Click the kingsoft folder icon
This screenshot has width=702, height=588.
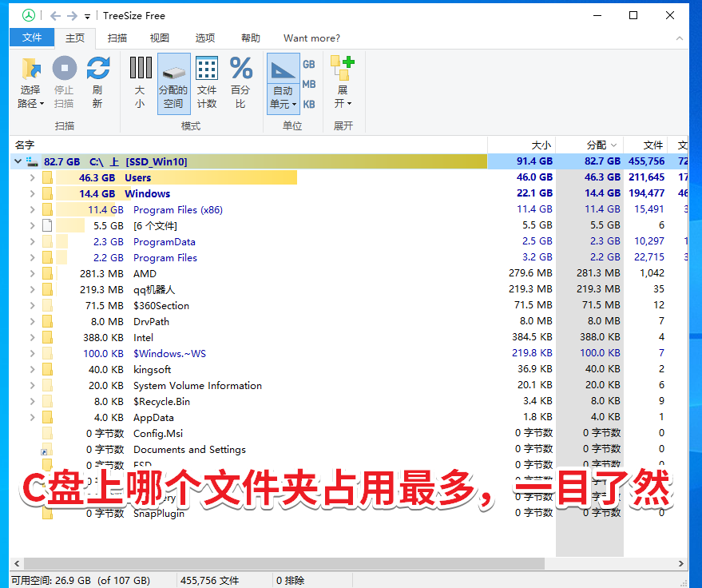point(47,369)
